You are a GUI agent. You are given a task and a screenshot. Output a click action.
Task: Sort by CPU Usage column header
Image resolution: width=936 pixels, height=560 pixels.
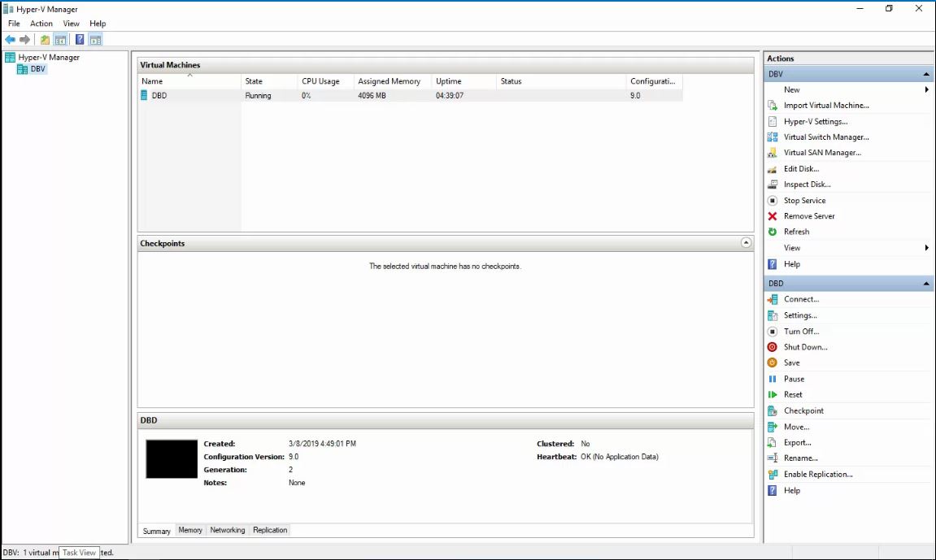pyautogui.click(x=325, y=81)
